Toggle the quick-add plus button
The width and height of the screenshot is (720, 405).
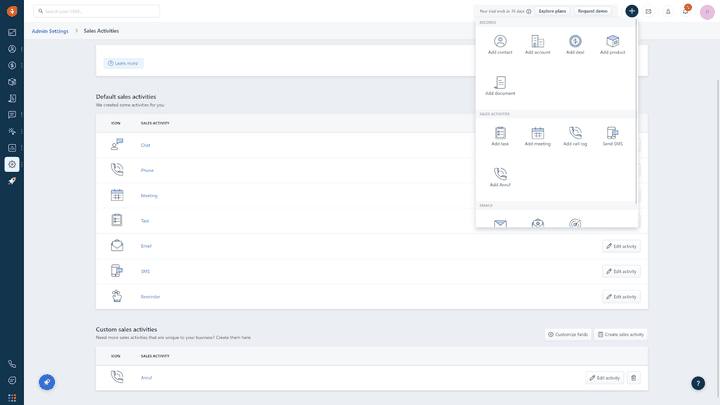click(x=632, y=11)
